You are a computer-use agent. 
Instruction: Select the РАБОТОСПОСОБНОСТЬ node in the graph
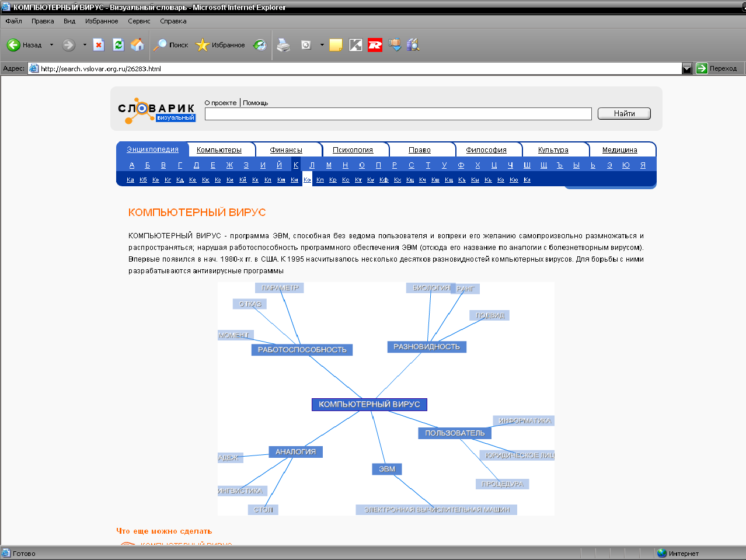[302, 350]
